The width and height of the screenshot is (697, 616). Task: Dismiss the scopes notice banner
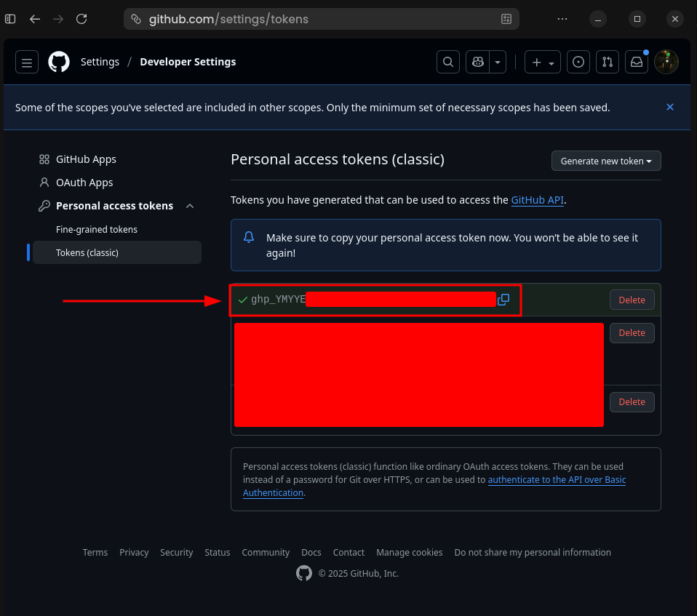670,107
